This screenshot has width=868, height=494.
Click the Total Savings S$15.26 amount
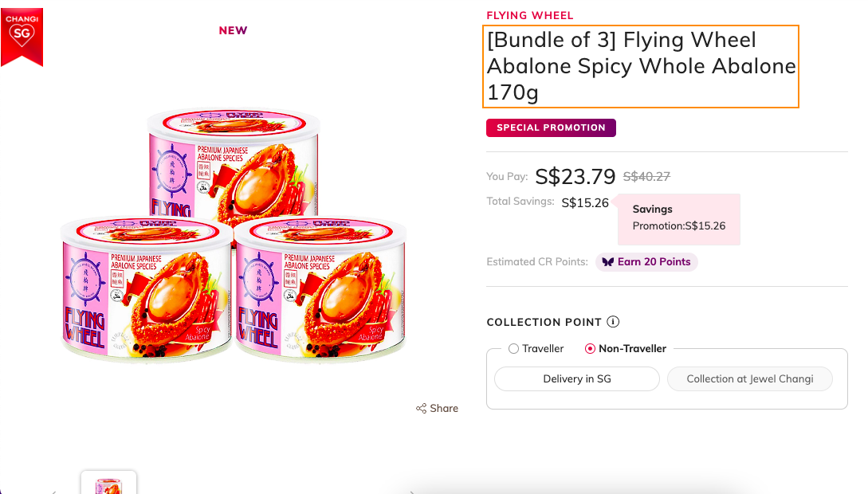click(585, 203)
